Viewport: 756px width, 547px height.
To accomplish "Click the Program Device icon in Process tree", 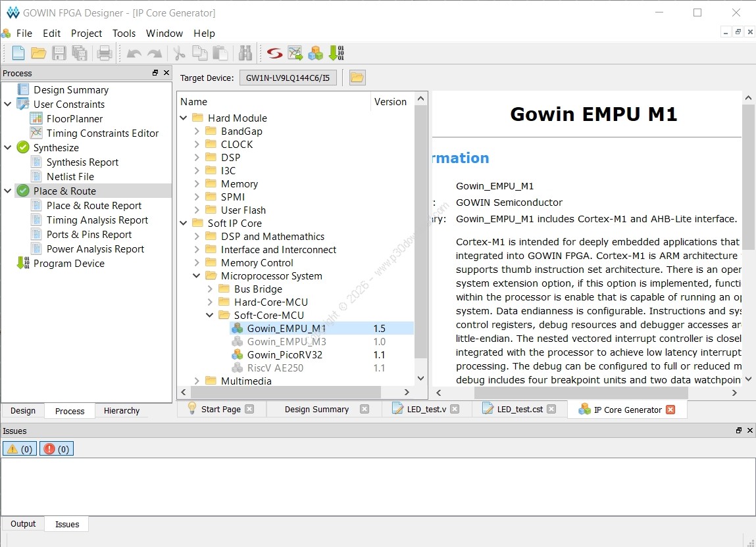I will point(22,263).
